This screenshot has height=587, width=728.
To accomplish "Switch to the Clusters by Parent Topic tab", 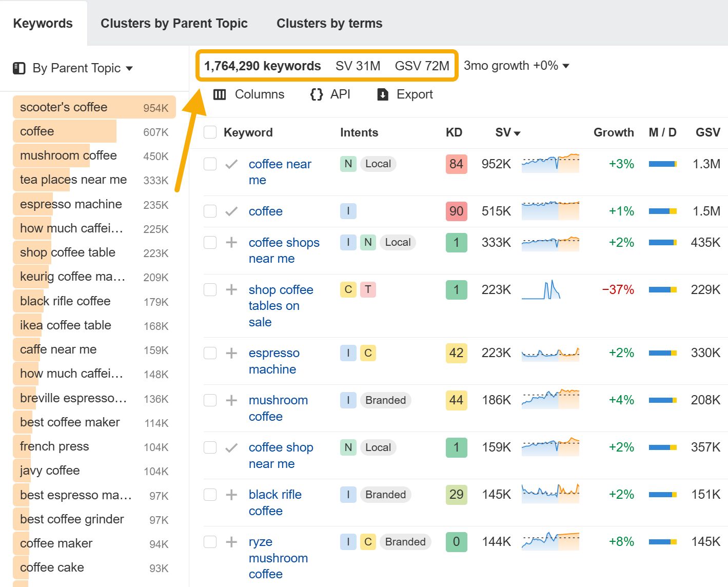I will (x=174, y=23).
